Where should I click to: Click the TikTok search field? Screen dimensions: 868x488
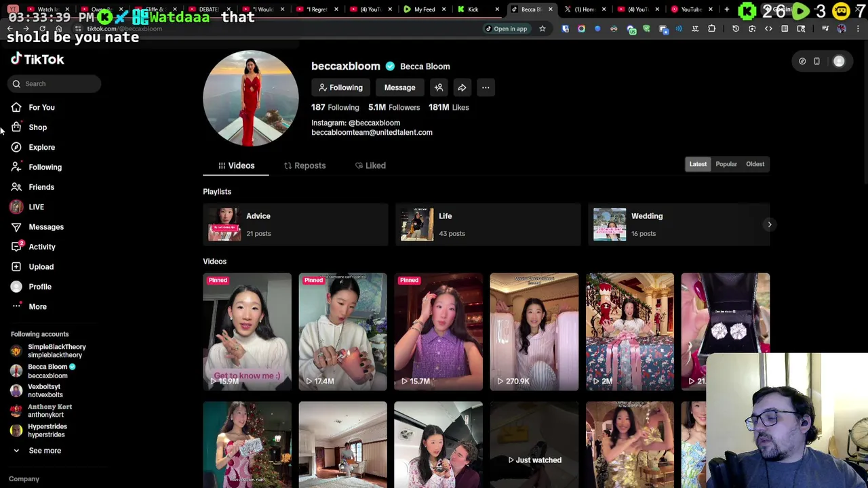56,83
